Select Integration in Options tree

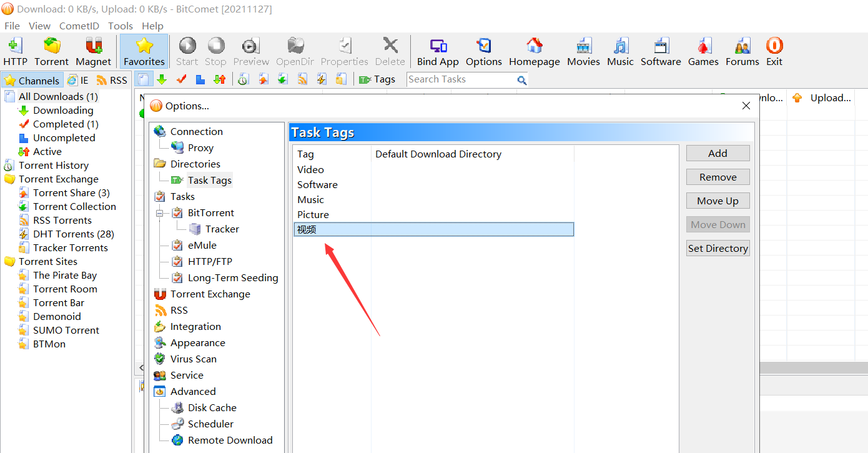point(195,326)
